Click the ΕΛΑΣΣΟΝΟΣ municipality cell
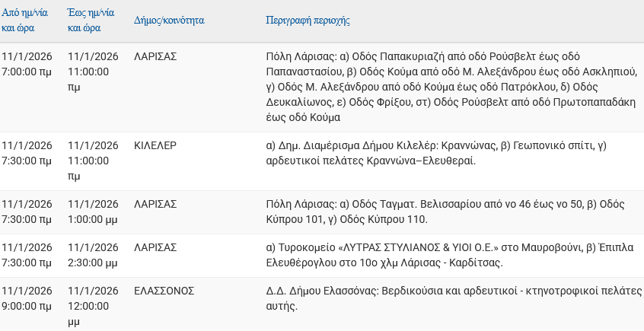 [x=164, y=291]
